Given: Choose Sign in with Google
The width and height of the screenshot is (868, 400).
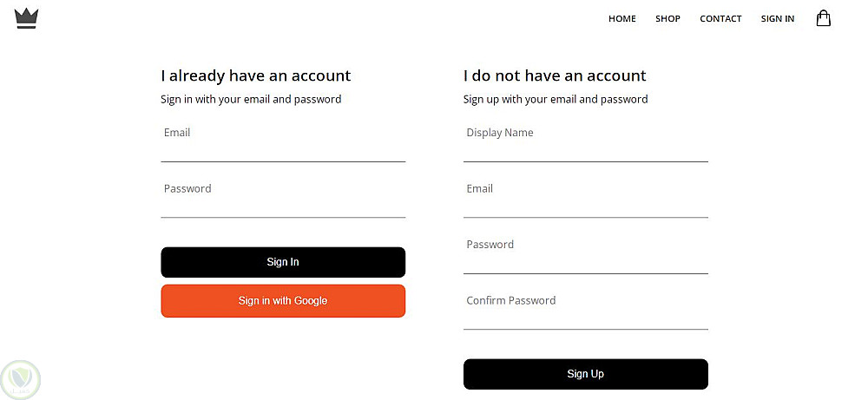Looking at the screenshot, I should [x=283, y=301].
